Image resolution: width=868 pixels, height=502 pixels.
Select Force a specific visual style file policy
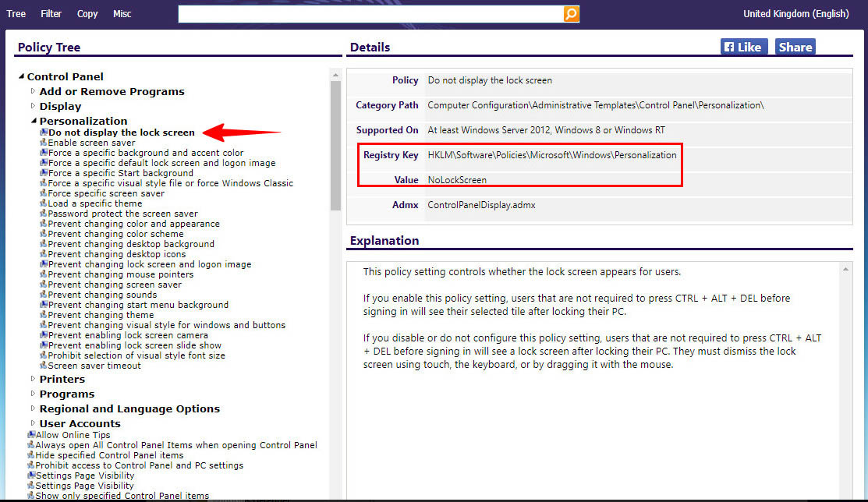(x=171, y=183)
